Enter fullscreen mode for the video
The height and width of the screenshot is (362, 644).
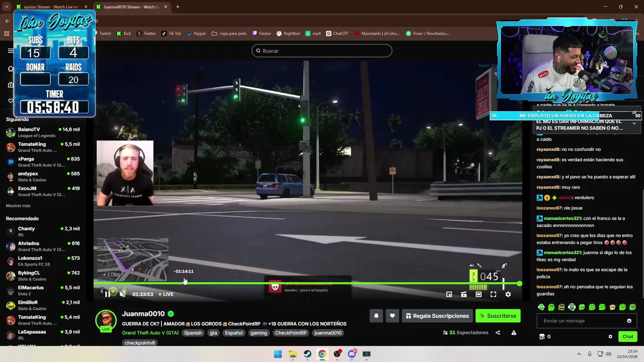pos(493,294)
